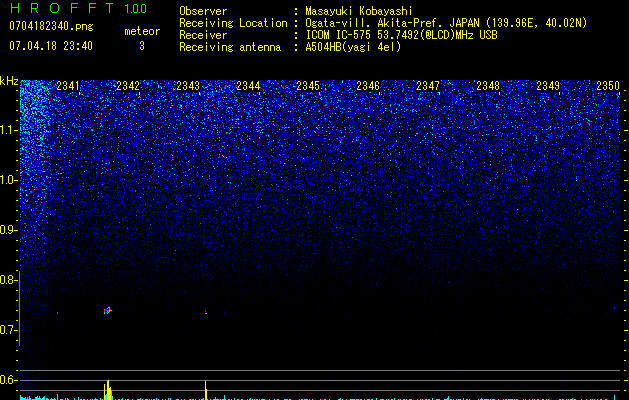Image resolution: width=629 pixels, height=400 pixels.
Task: Click the 2343 time marker
Action: [188, 86]
